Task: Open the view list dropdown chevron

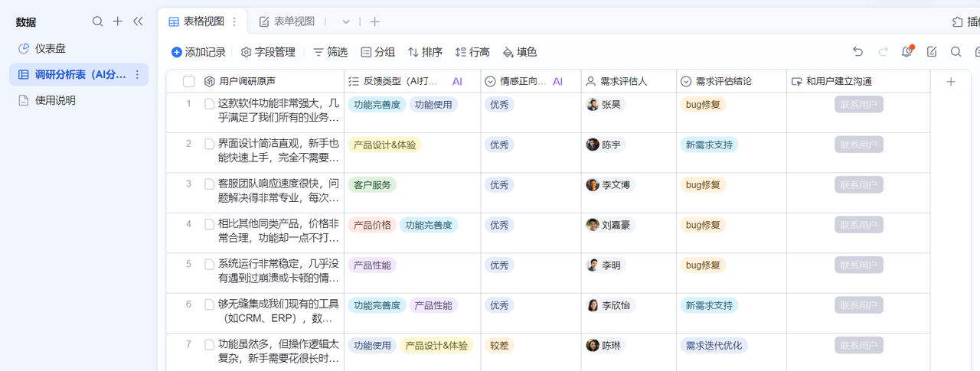Action: pos(346,22)
